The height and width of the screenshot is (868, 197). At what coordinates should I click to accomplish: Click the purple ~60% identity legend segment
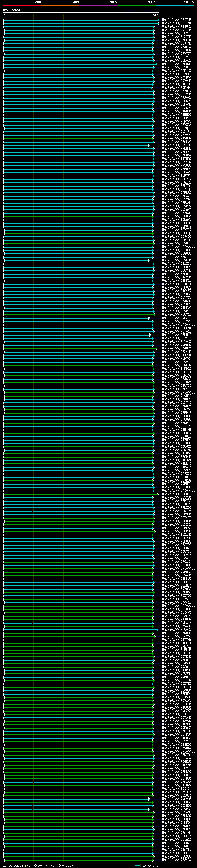click(x=98, y=6)
